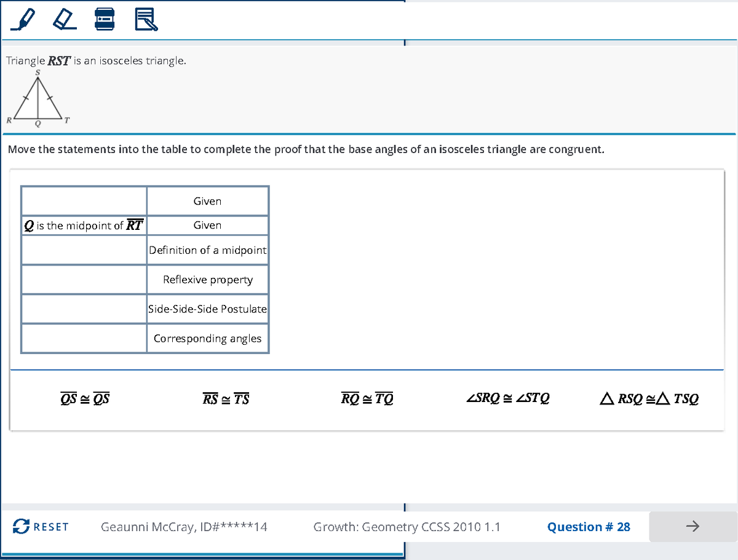Choose the ∠SRQ ≅ ∠STQ statement tile

[508, 398]
